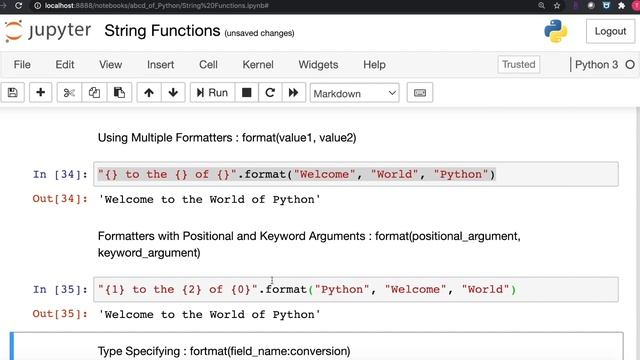Click the Logout button
Image resolution: width=640 pixels, height=360 pixels.
pos(610,31)
